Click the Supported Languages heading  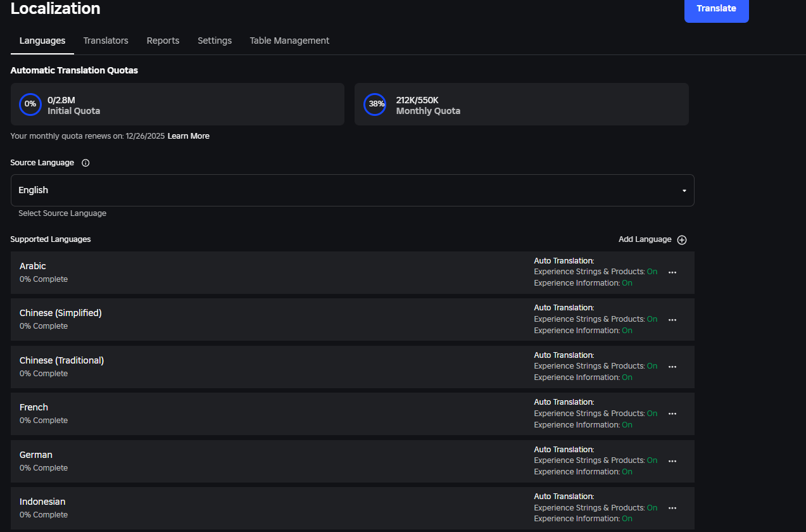[x=51, y=239]
